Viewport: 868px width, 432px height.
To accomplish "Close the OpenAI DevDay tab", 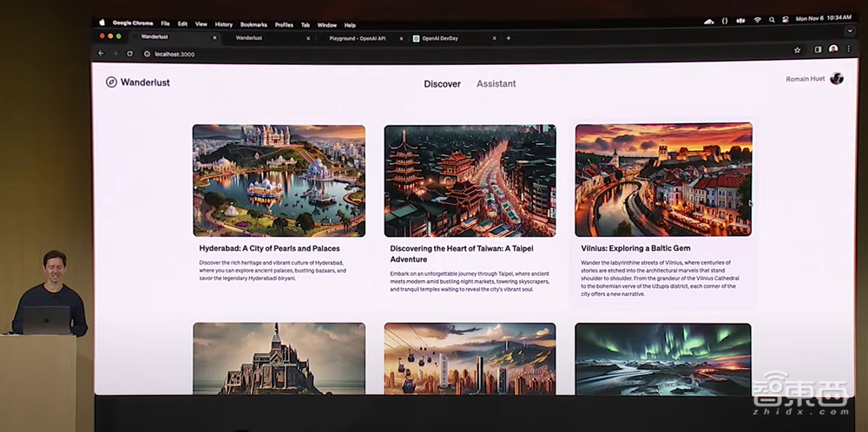I will click(x=494, y=38).
